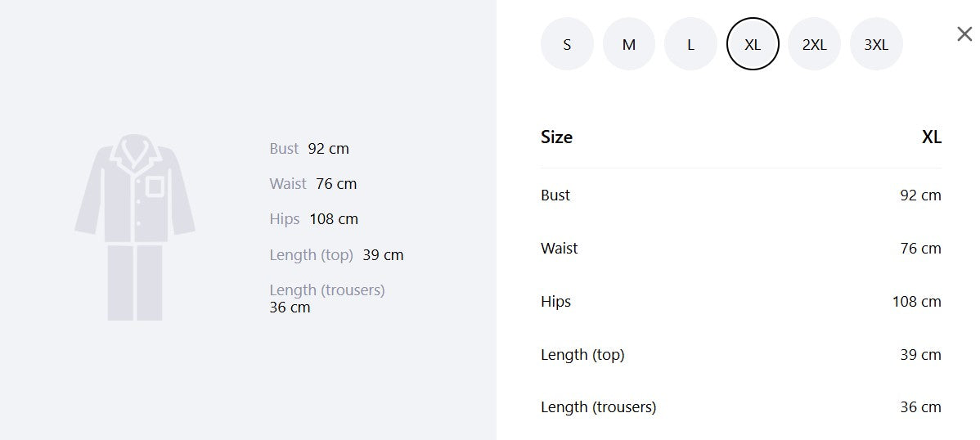Screen dimensions: 980x440
Task: Click the 108 cm hips value in table
Action: (x=917, y=301)
